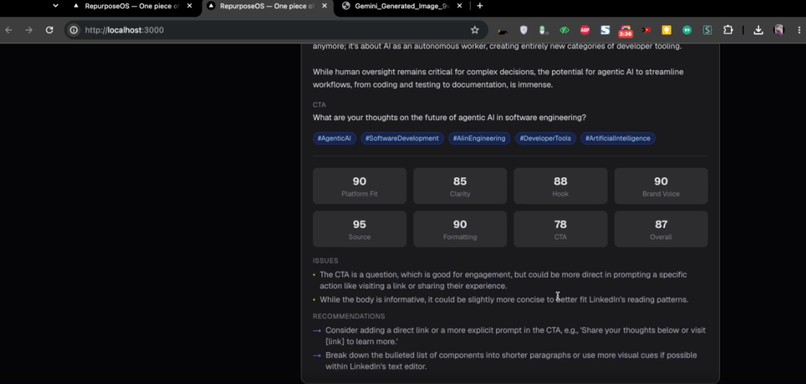Click the ISSUES section heading
Viewport: 806px width, 384px height.
[325, 261]
